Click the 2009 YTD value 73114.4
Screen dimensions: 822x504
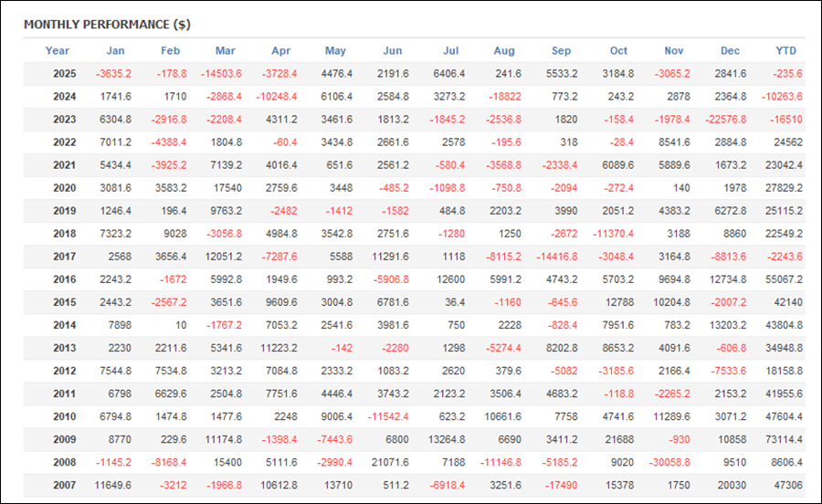pos(785,439)
